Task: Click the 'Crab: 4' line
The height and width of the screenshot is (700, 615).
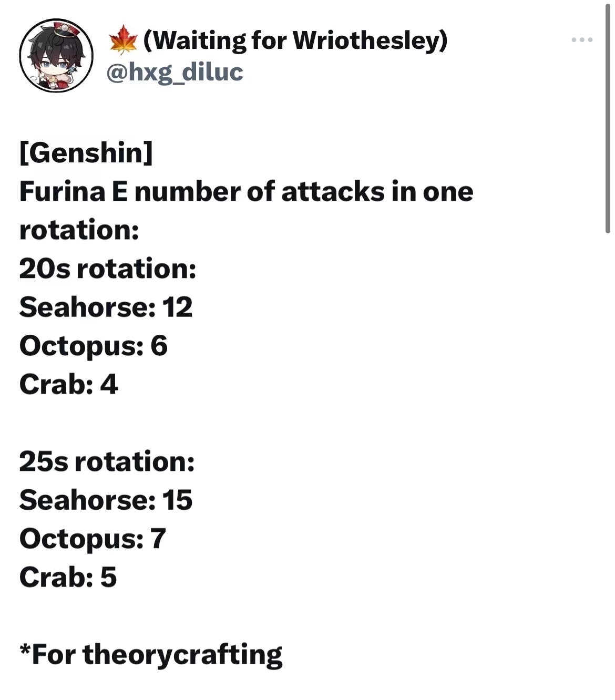Action: point(69,384)
